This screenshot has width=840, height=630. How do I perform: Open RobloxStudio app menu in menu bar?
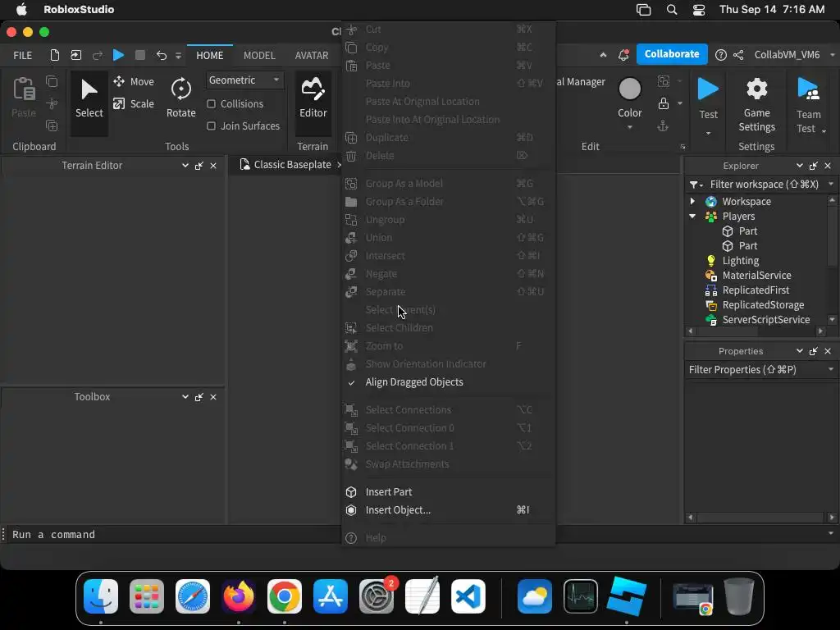(x=79, y=10)
